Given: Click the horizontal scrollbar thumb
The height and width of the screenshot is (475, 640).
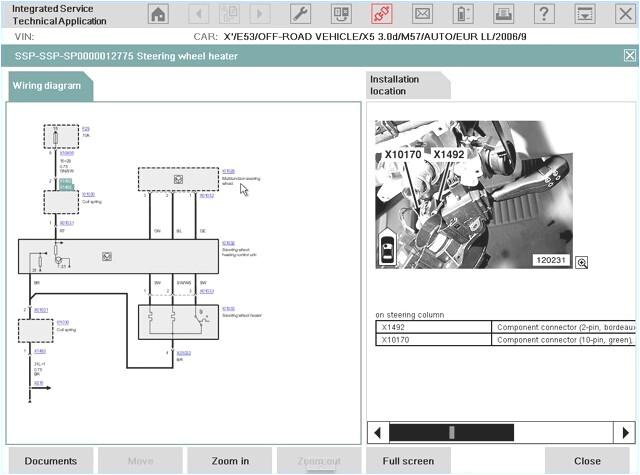Looking at the screenshot, I should coord(452,405).
